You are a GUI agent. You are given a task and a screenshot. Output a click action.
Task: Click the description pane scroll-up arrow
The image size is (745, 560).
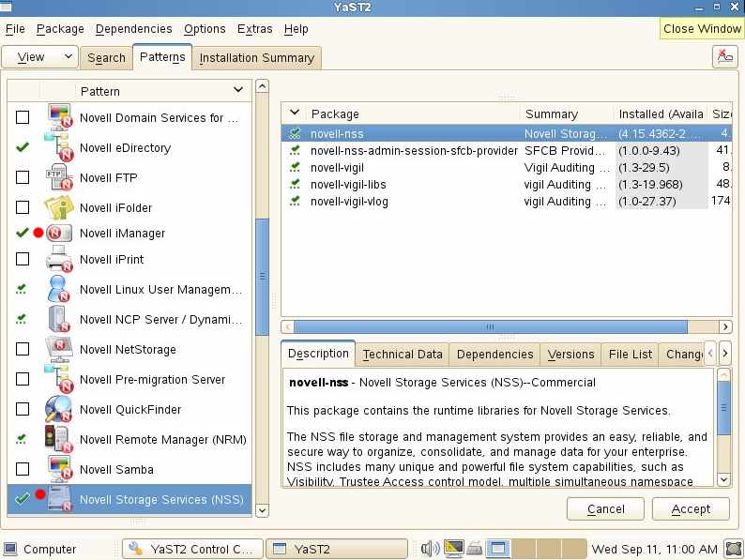[x=723, y=375]
